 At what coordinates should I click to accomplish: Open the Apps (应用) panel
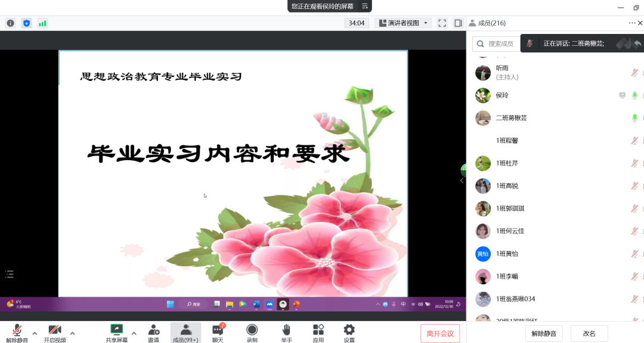(318, 332)
